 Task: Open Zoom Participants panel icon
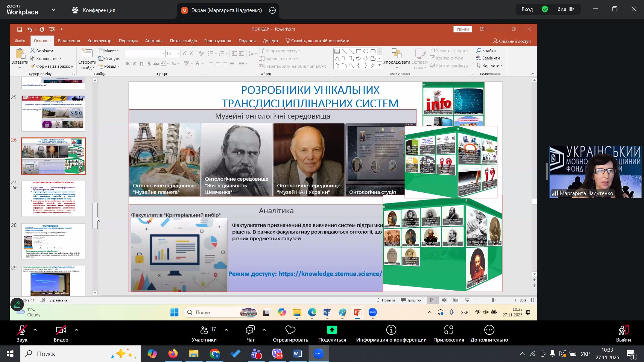click(204, 330)
